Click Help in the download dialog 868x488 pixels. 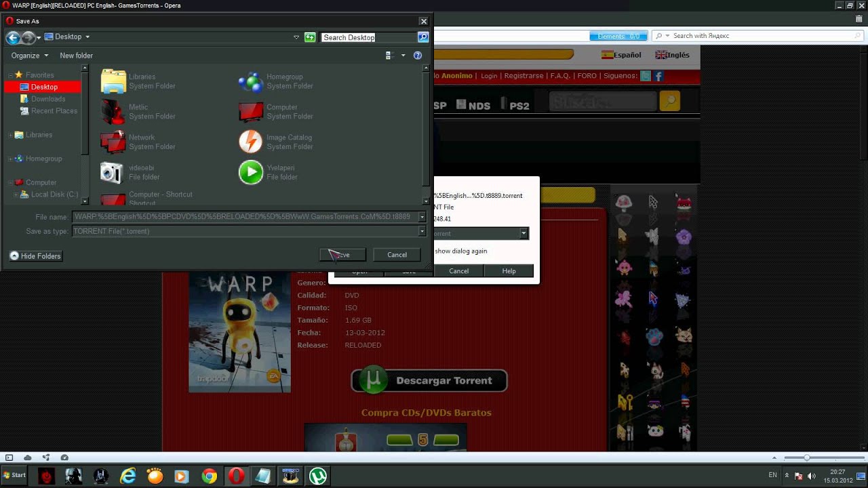[x=509, y=271]
